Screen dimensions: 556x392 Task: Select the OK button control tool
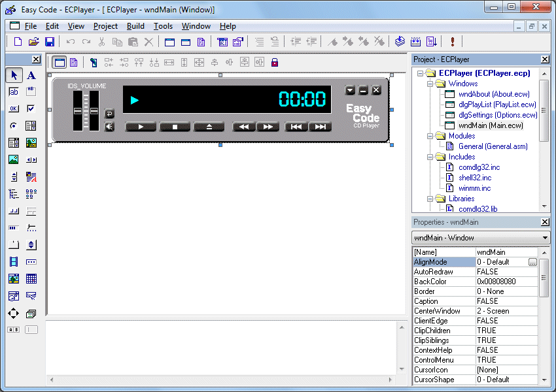(14, 108)
